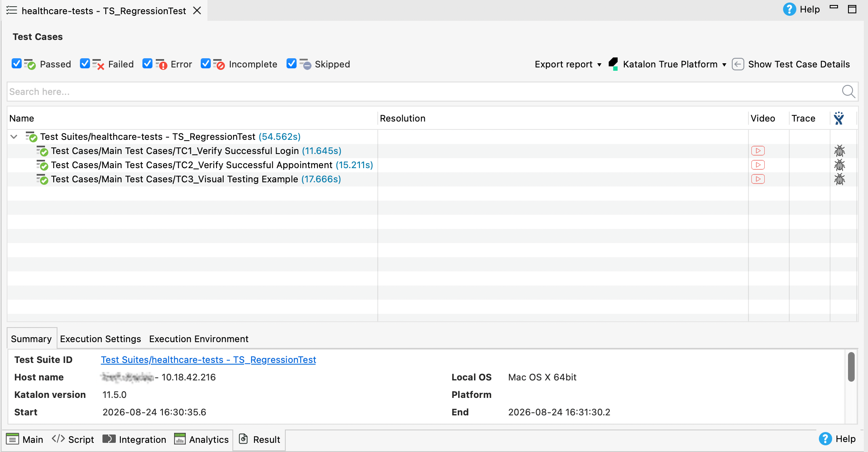This screenshot has height=452, width=868.
Task: Play the TC3_Visual Testing Example video
Action: pos(758,179)
